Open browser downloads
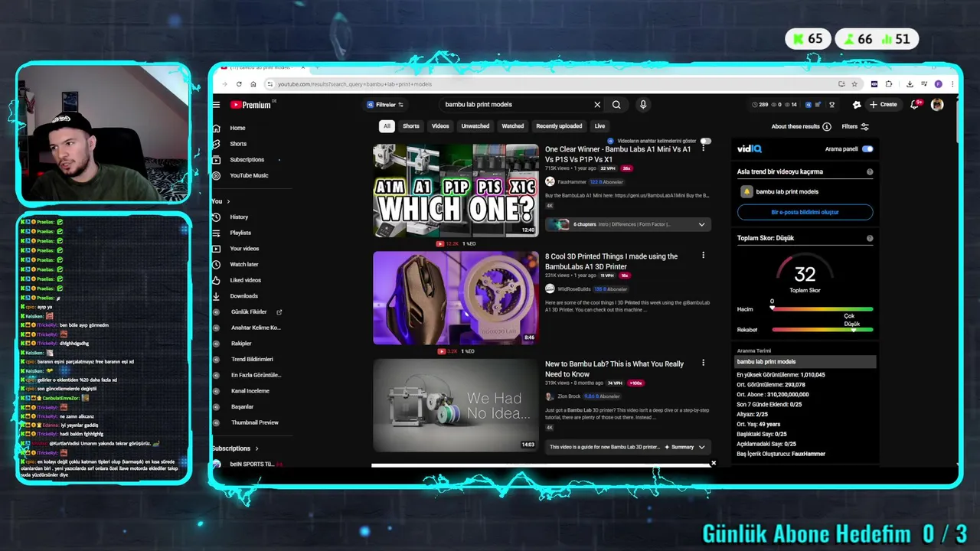 (x=910, y=84)
